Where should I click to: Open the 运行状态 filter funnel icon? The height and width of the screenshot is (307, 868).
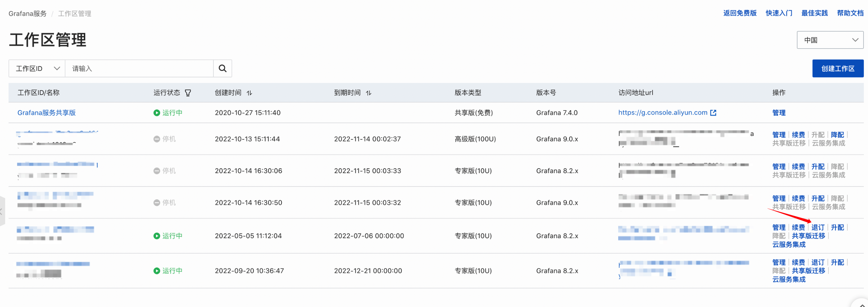[188, 93]
